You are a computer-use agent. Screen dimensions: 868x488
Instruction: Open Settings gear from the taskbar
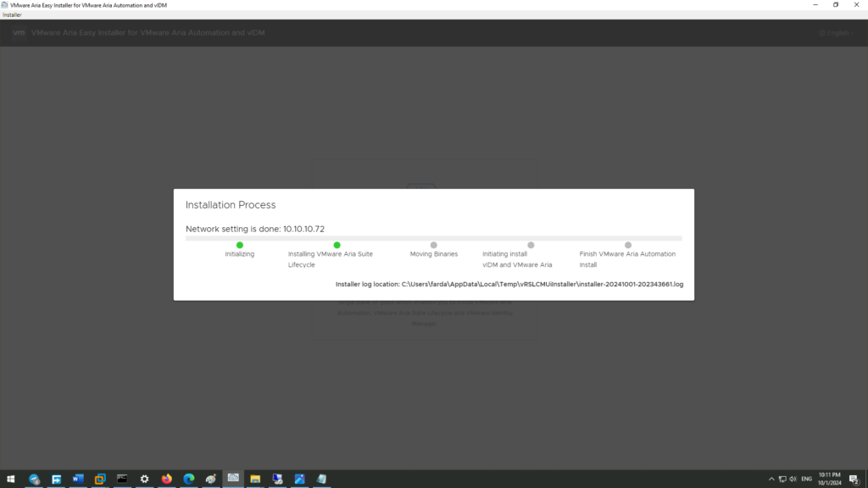click(x=144, y=480)
